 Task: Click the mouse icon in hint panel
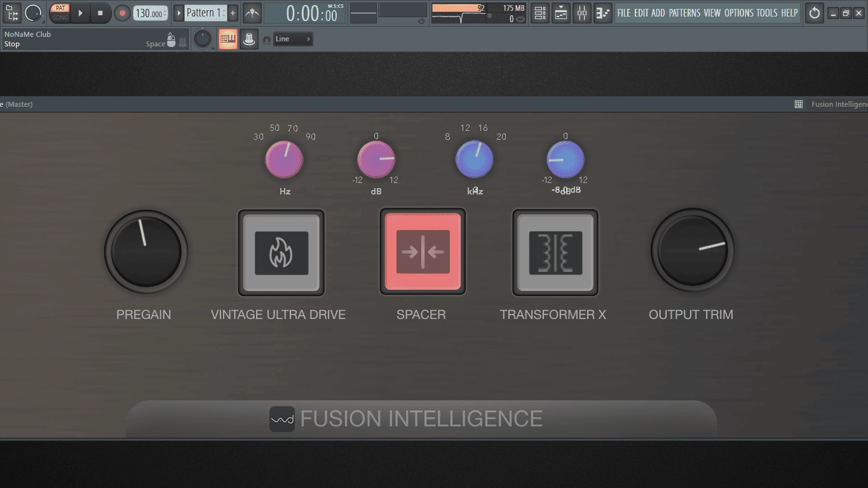[x=171, y=41]
